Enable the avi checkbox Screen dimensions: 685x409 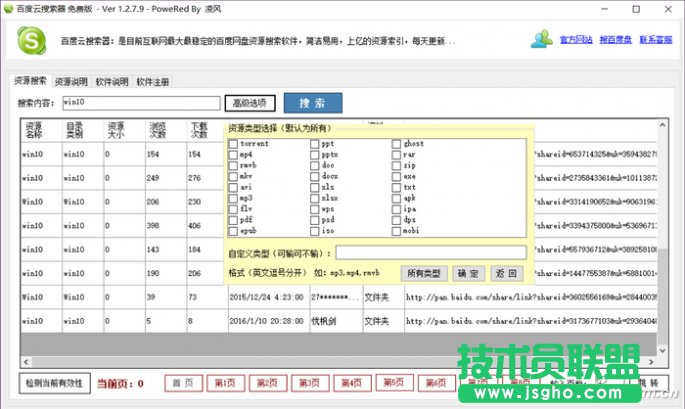[233, 187]
